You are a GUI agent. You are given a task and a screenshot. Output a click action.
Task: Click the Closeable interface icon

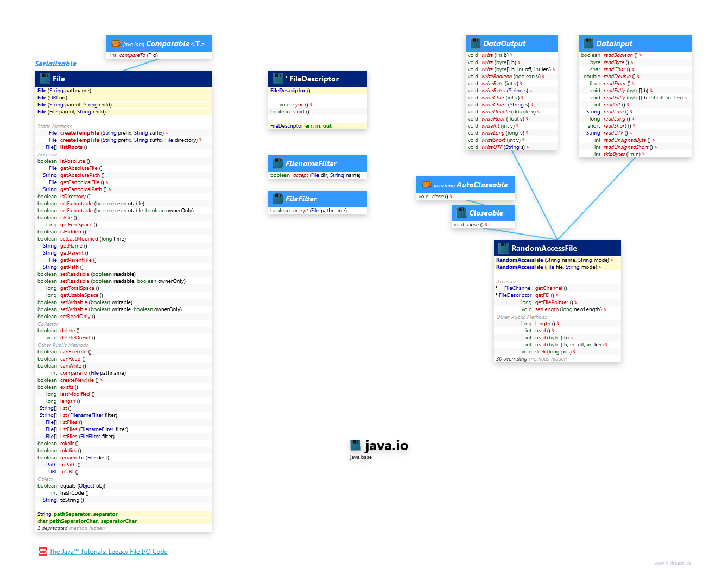pos(461,213)
